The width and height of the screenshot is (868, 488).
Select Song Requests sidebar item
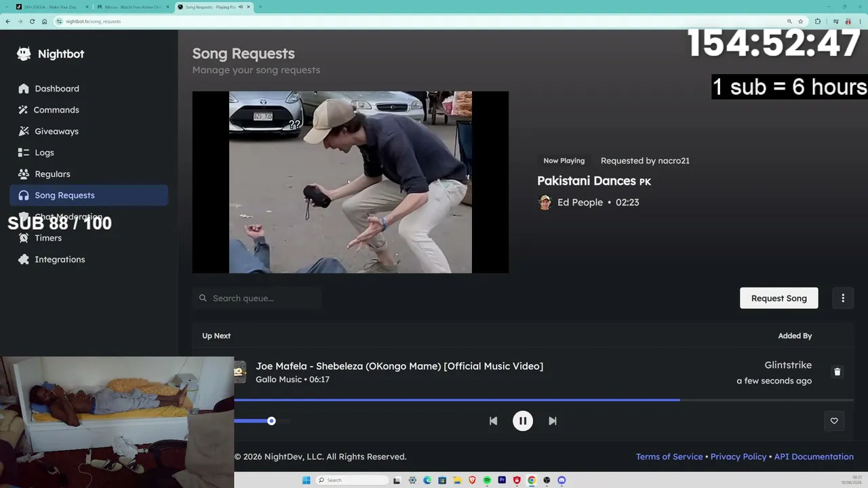89,195
